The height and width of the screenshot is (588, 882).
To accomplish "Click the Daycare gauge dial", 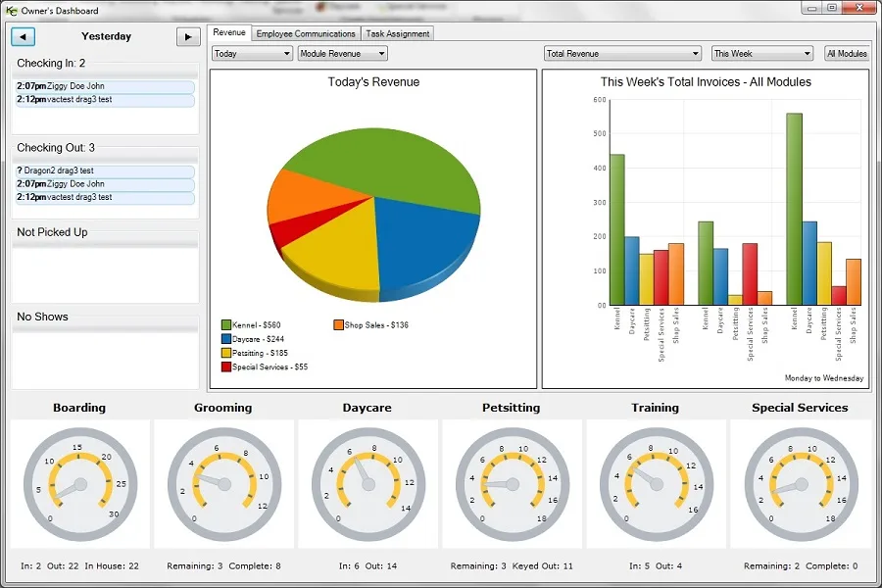I will (368, 484).
